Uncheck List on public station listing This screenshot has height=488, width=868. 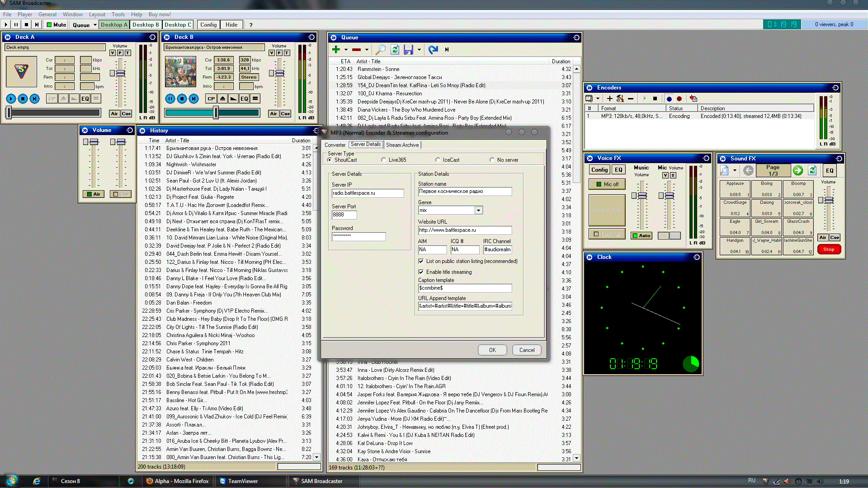421,261
